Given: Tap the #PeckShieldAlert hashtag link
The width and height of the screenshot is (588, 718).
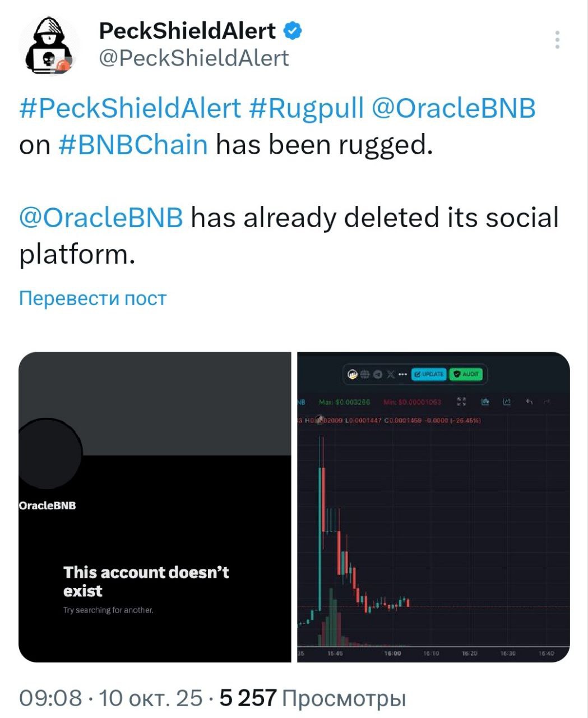Looking at the screenshot, I should click(x=130, y=108).
